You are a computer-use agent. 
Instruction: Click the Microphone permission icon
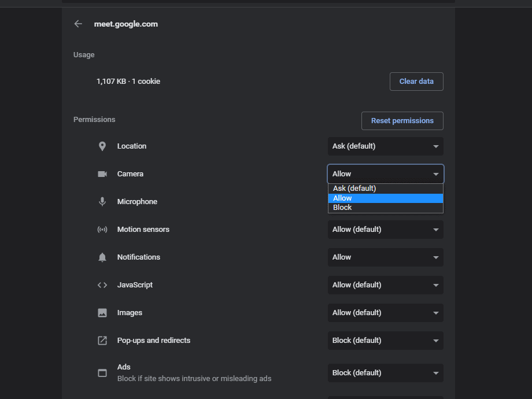tap(102, 202)
